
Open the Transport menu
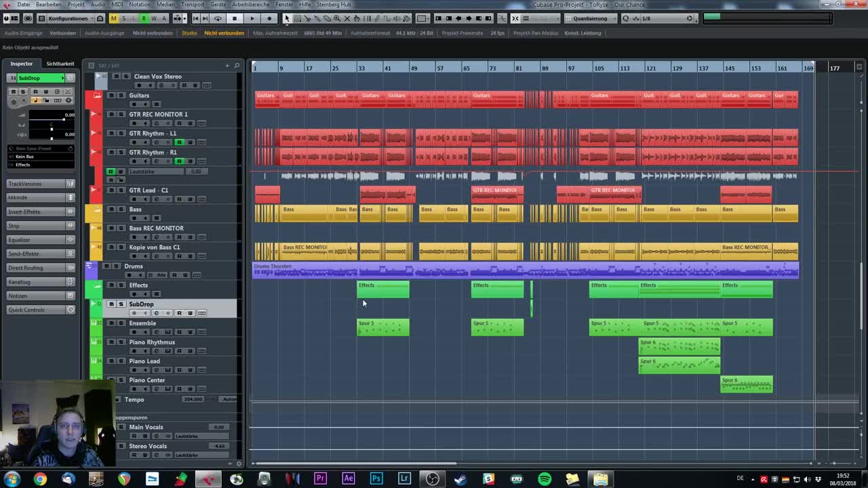click(x=193, y=4)
